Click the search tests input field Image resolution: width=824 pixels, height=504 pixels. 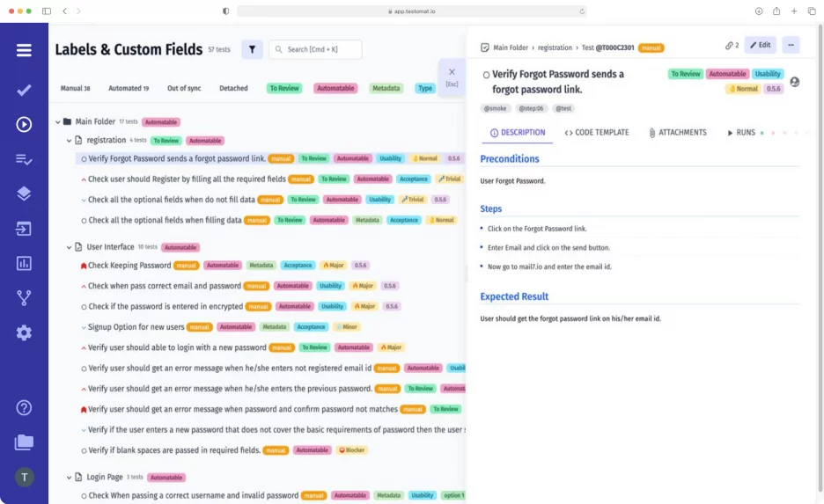pos(315,49)
